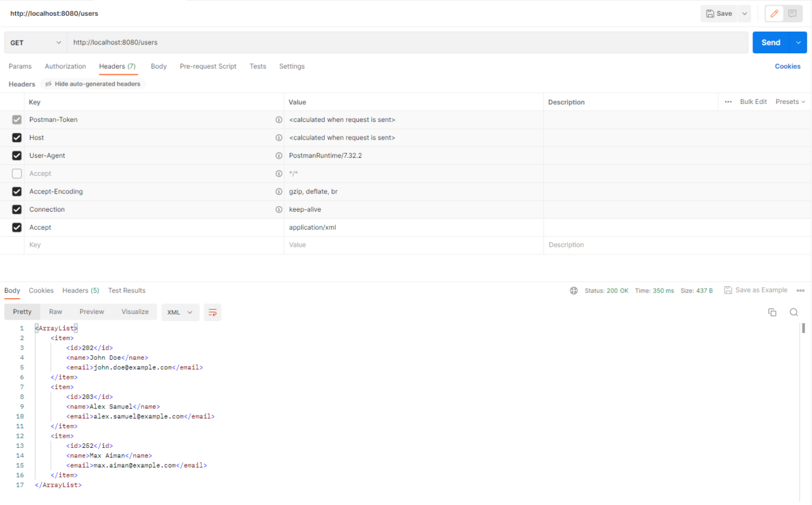Switch to the Authorization tab

point(65,66)
